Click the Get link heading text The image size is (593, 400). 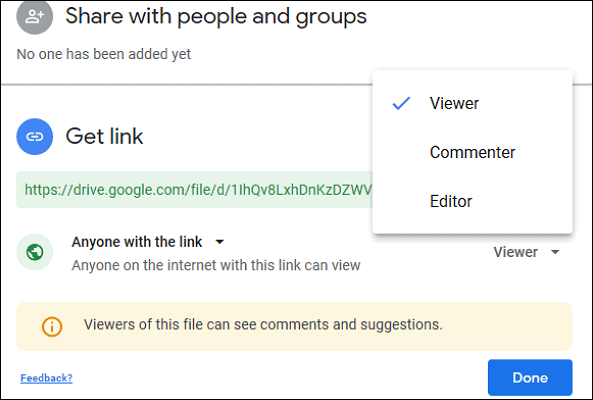[x=104, y=136]
